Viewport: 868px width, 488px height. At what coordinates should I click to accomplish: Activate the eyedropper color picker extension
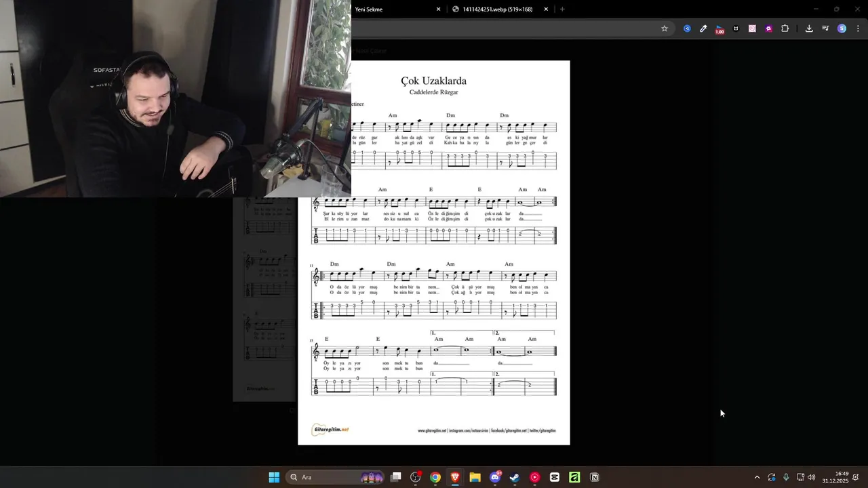[x=703, y=28]
